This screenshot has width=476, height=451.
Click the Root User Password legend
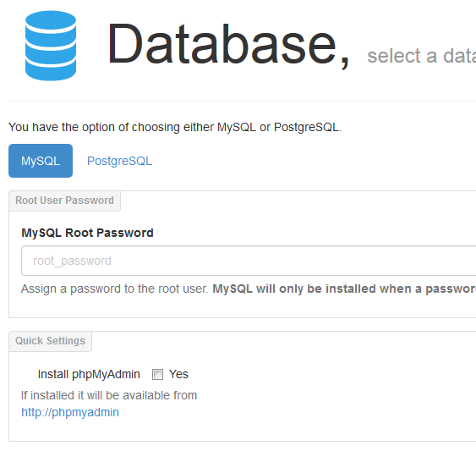pos(64,201)
